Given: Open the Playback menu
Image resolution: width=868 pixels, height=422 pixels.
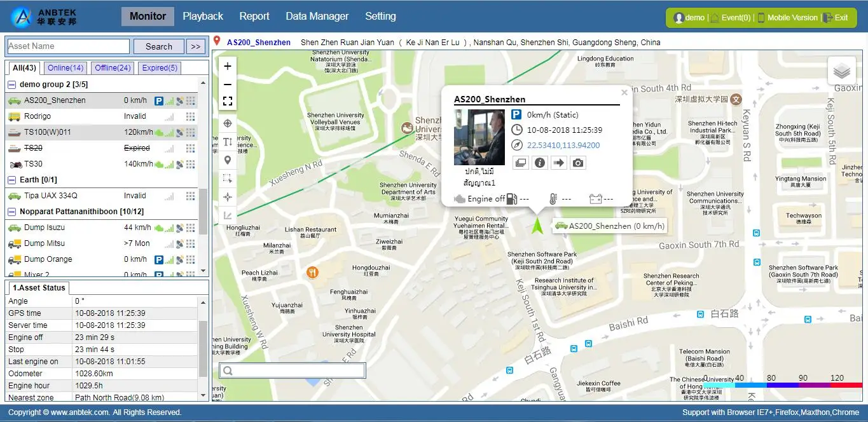Looking at the screenshot, I should 203,17.
